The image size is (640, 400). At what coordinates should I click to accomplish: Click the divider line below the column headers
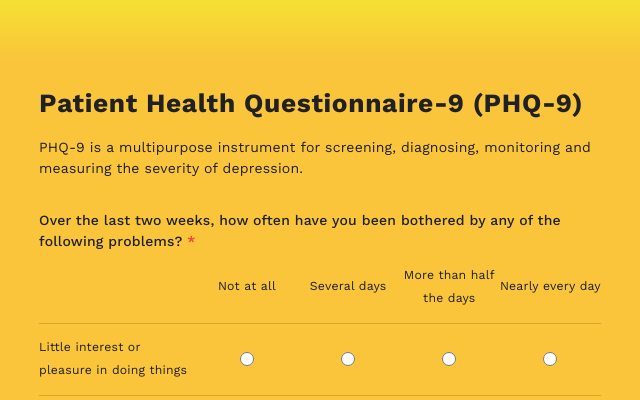320,323
